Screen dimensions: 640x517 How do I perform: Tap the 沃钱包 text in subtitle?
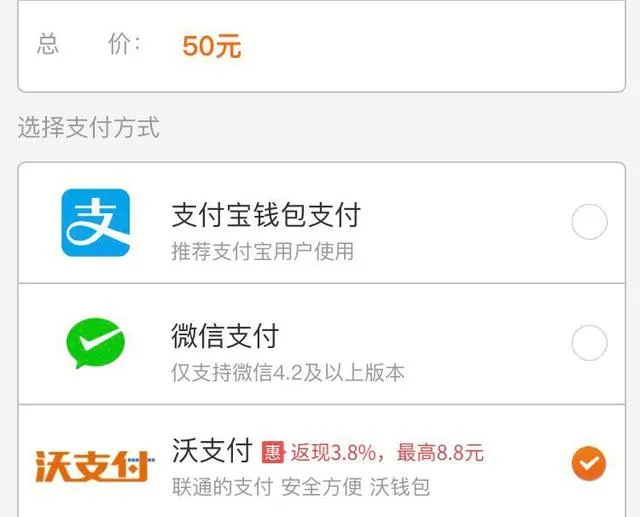(400, 487)
